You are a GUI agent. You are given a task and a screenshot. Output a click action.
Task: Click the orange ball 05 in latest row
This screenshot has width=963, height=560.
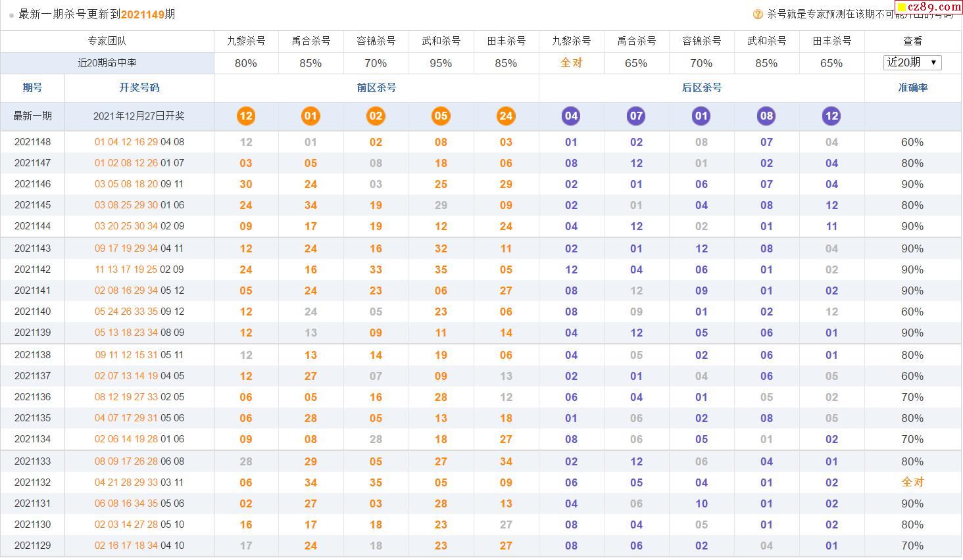pyautogui.click(x=441, y=116)
